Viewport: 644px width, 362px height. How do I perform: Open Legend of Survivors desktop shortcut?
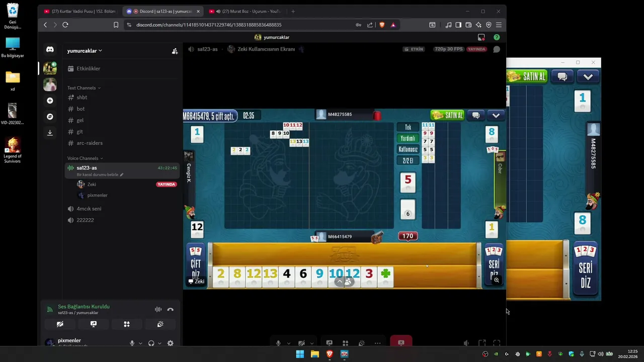[13, 150]
